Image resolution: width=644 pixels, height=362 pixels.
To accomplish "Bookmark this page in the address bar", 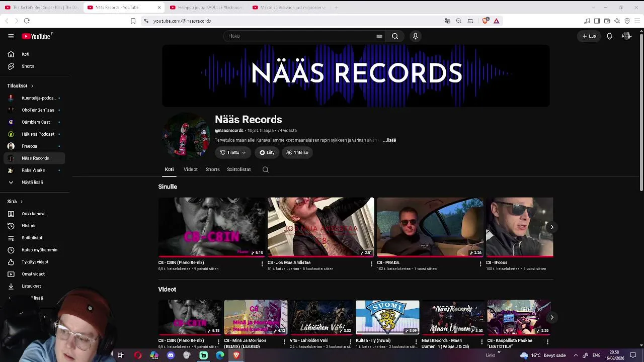I will [133, 21].
